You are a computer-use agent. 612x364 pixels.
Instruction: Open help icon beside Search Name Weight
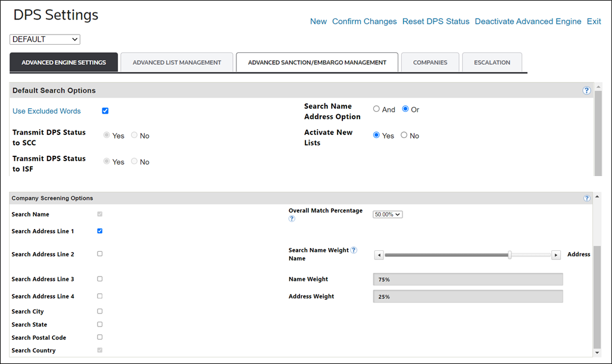(354, 250)
